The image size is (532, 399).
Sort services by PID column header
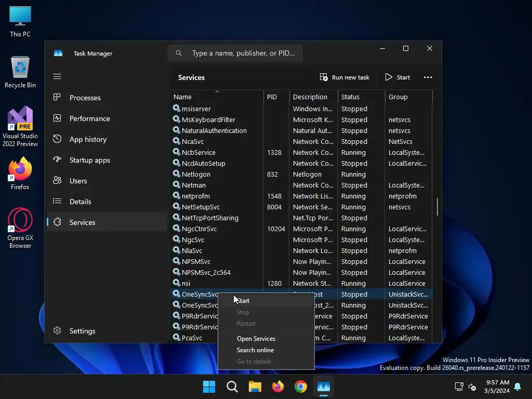(276, 97)
